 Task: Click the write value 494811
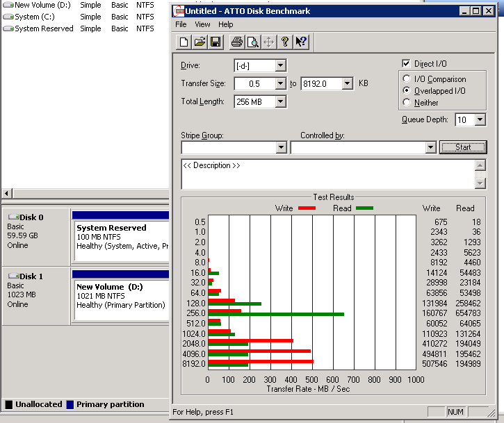[x=434, y=354]
